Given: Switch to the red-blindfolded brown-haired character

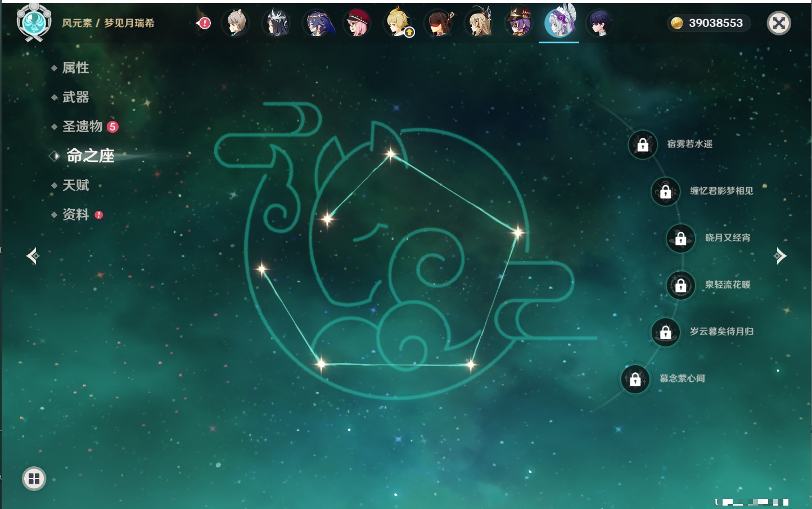Looking at the screenshot, I should point(439,23).
